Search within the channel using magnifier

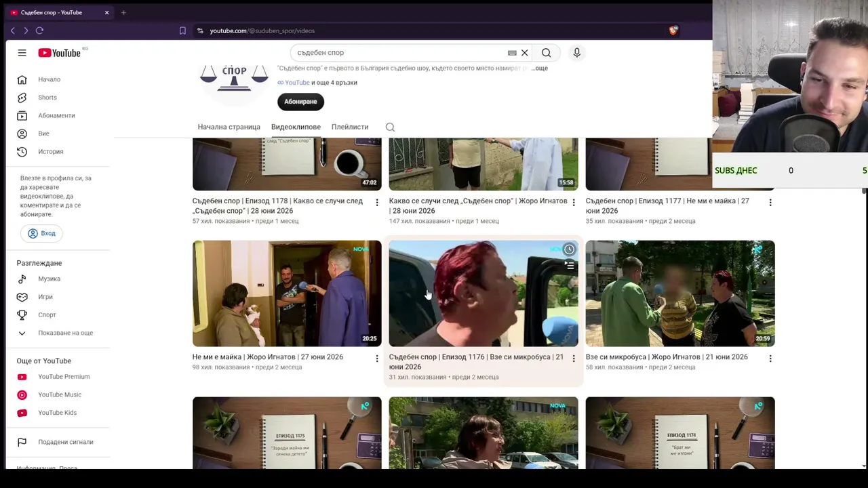click(x=390, y=127)
